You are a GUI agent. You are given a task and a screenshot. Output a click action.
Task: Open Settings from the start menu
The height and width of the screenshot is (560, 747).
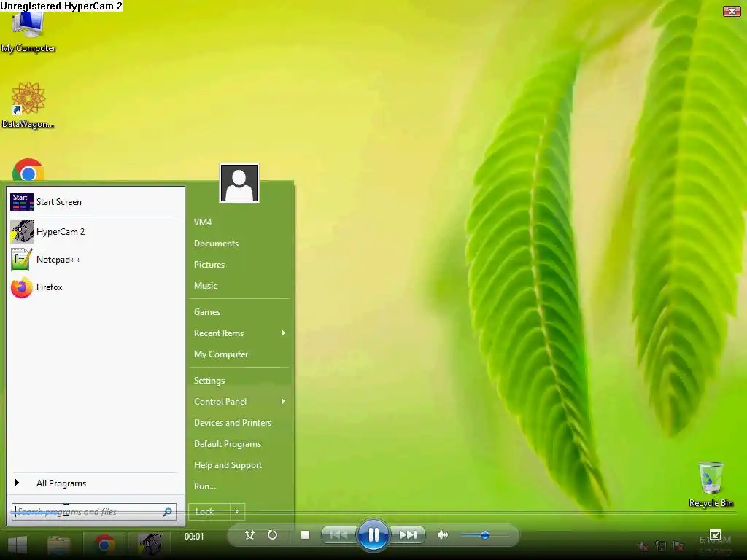209,381
